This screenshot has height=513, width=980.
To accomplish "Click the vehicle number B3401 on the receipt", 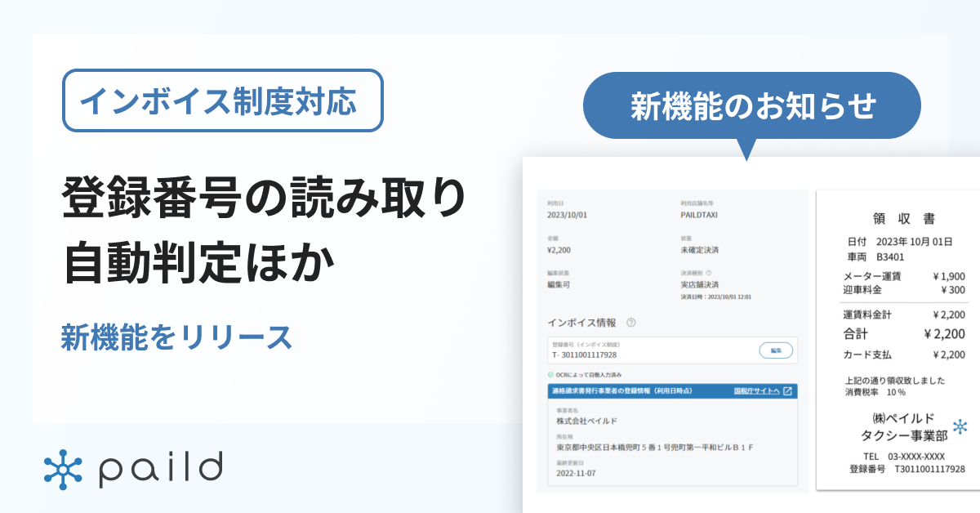I will point(890,256).
